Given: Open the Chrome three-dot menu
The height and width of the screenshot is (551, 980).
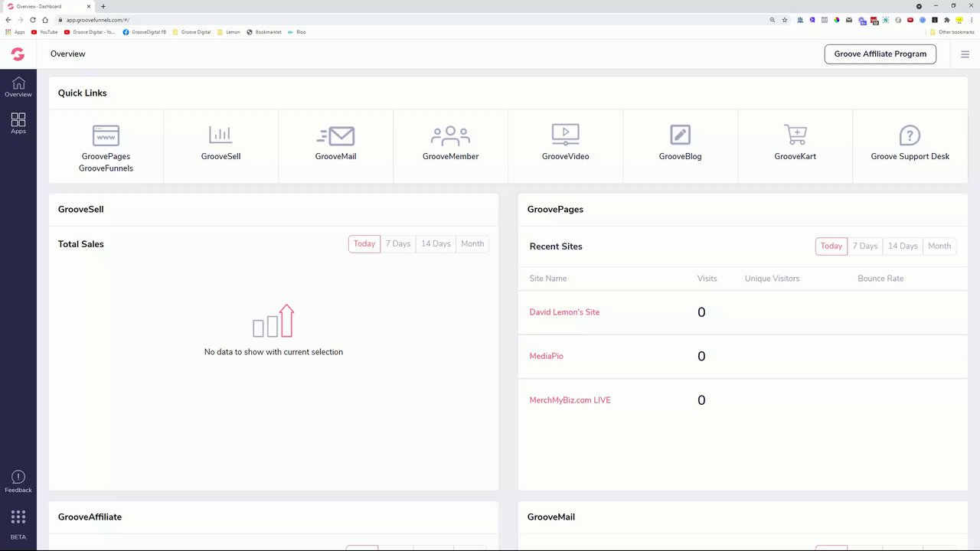Looking at the screenshot, I should [x=972, y=20].
